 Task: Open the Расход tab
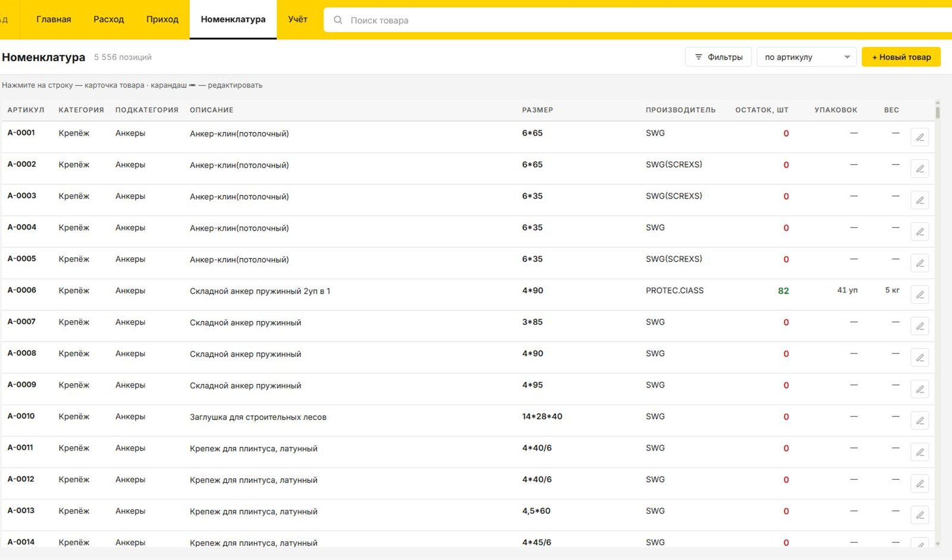[x=109, y=20]
